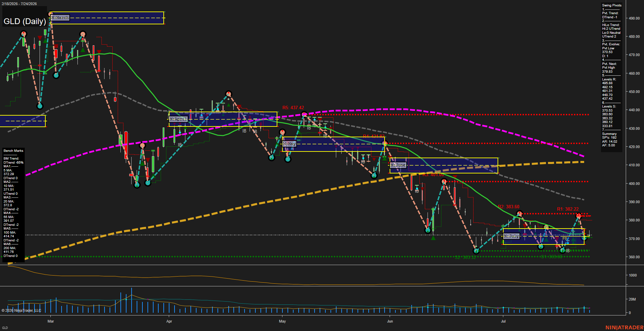Image resolution: width=644 pixels, height=331 pixels.
Task: Select the R1: 382.22 resistance label
Action: tap(568, 209)
